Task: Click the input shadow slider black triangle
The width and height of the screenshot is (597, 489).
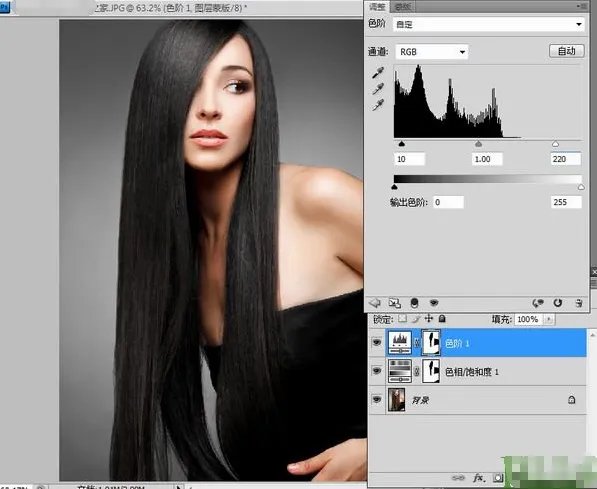Action: click(x=401, y=144)
